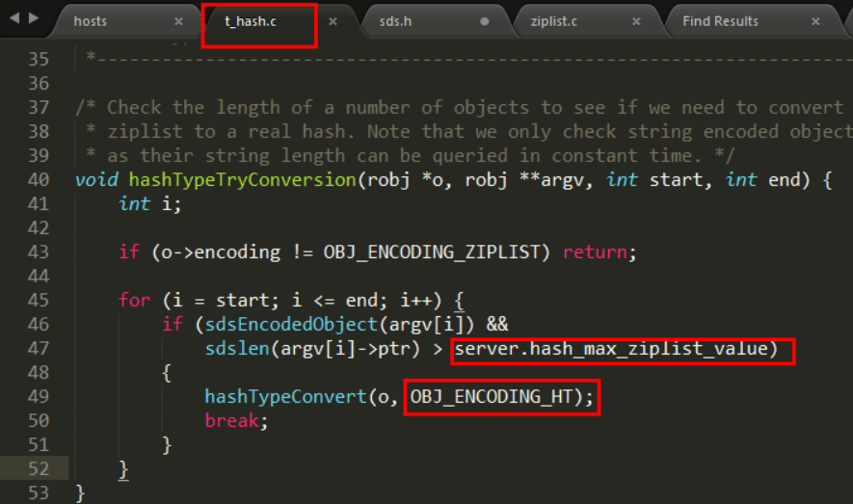Switch to the hosts tab
The height and width of the screenshot is (504, 853).
coord(91,21)
